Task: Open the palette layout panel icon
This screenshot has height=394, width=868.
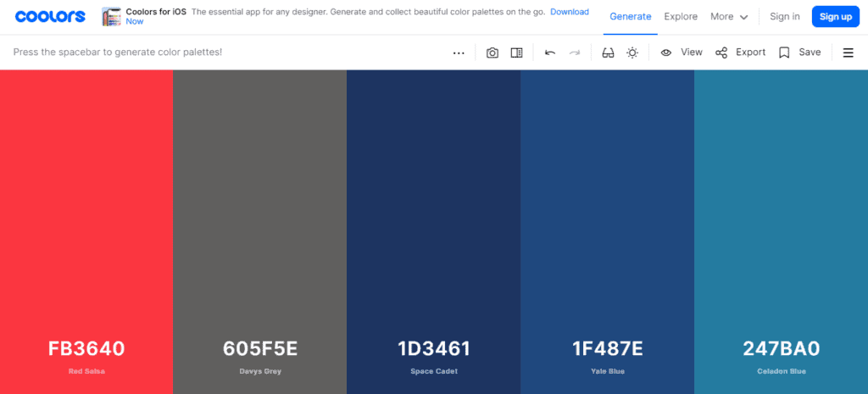Action: (x=516, y=53)
